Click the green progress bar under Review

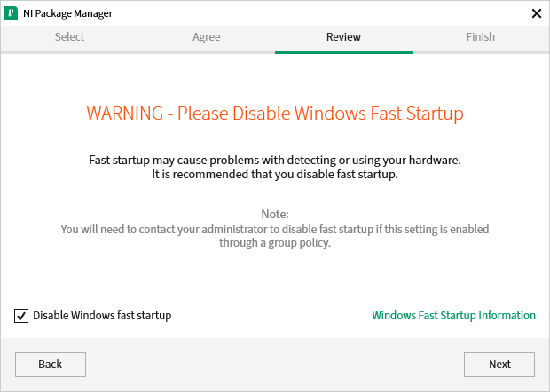(343, 51)
